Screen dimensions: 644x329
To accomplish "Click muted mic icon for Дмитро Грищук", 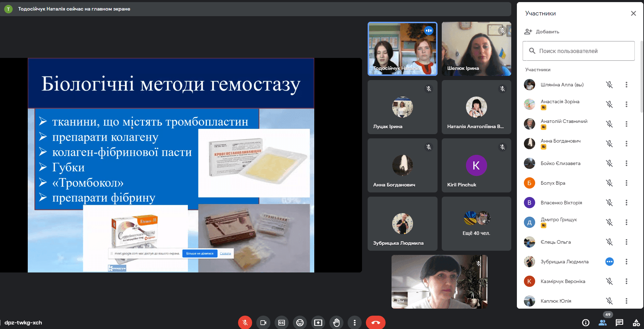I will click(x=610, y=222).
